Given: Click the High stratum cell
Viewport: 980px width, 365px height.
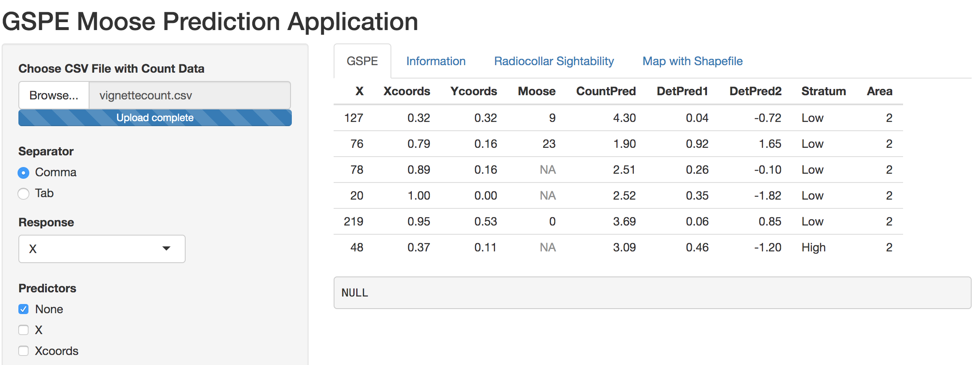Looking at the screenshot, I should (x=814, y=247).
